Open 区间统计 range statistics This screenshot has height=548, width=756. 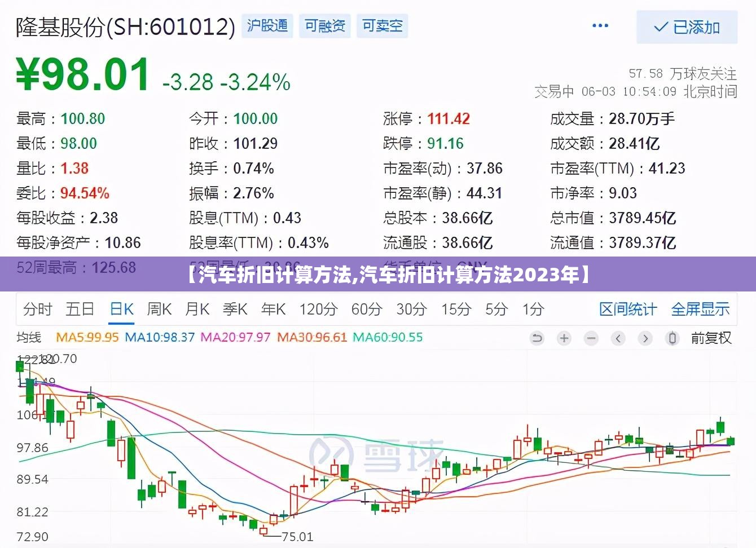[x=628, y=309]
